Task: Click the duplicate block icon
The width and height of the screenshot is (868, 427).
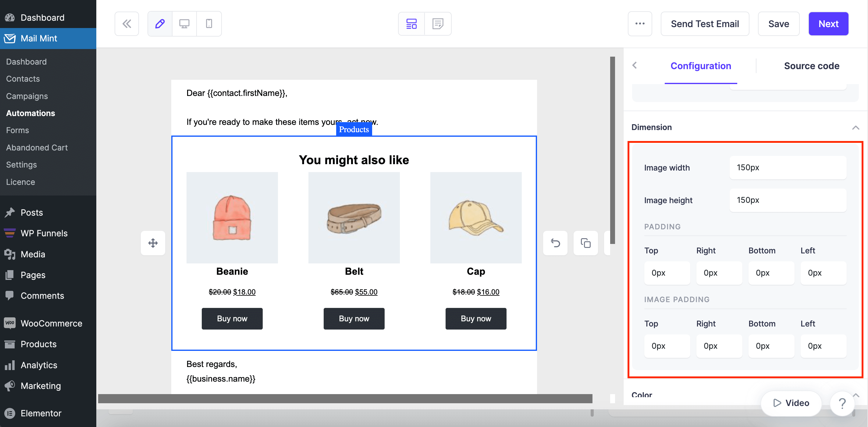Action: click(x=585, y=243)
